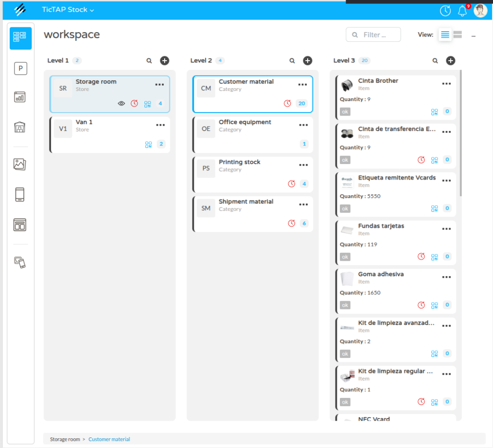Open the workspace board icon in sidebar

click(20, 38)
